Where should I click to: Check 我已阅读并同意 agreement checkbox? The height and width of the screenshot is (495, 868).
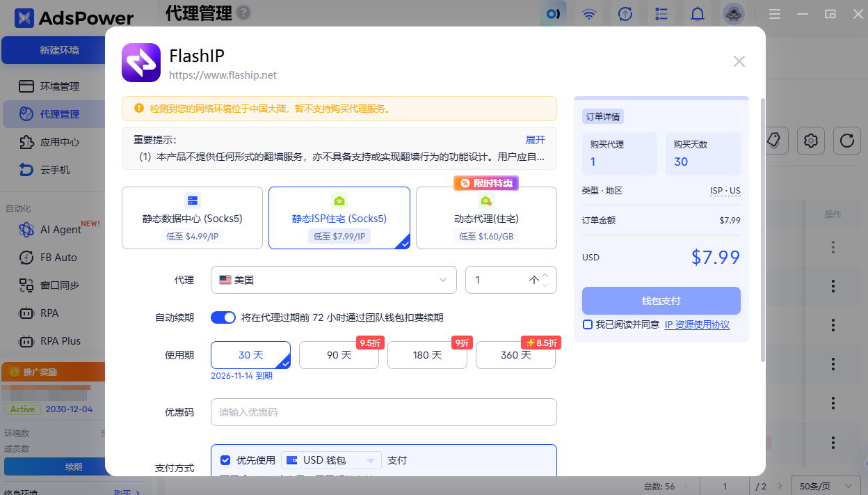[x=588, y=324]
